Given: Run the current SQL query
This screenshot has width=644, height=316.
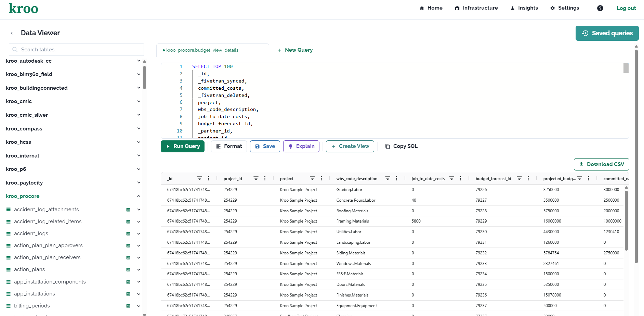Looking at the screenshot, I should (x=183, y=146).
